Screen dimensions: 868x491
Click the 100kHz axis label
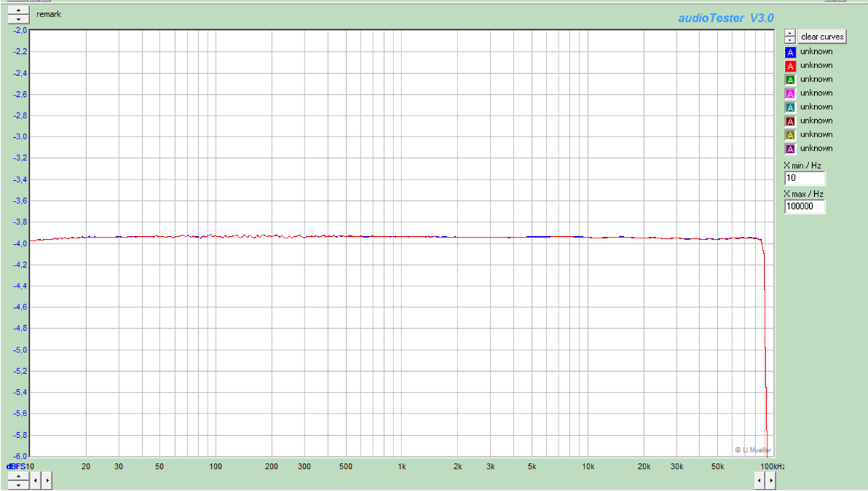point(772,467)
